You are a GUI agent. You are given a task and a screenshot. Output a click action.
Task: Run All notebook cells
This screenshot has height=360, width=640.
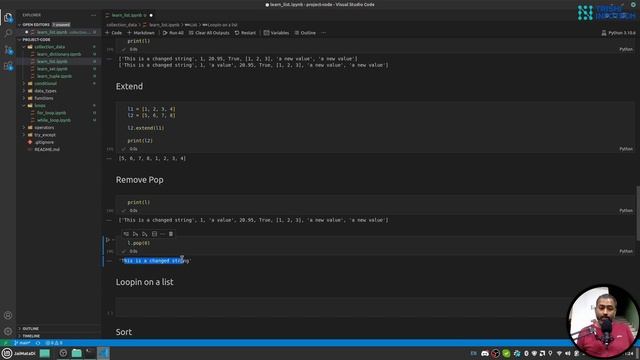[x=173, y=33]
